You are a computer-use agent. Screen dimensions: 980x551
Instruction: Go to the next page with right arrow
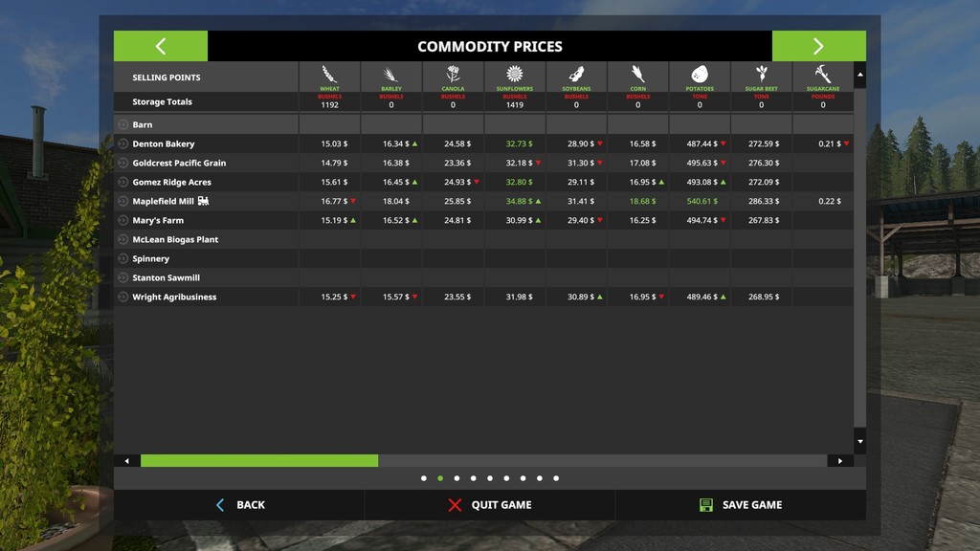pyautogui.click(x=818, y=46)
